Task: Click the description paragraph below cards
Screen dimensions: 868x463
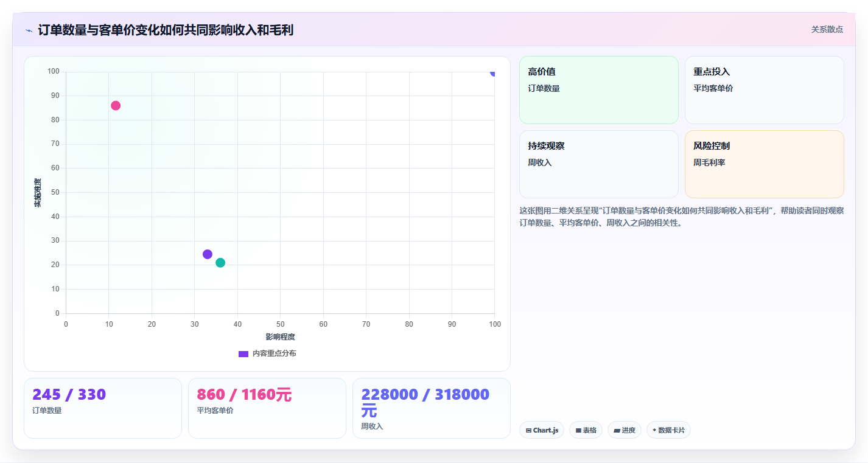Action: tap(681, 217)
